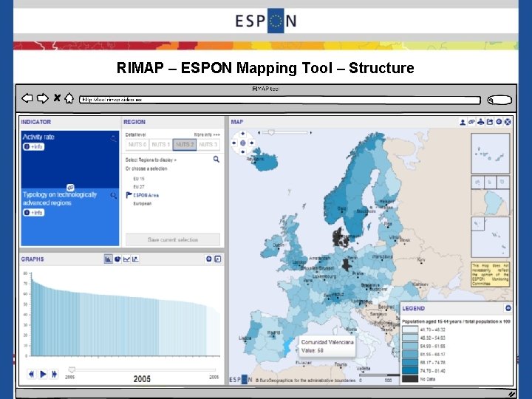Screen dimensions: 532x399
Task: Open the Legend settings gear
Action: [x=508, y=308]
